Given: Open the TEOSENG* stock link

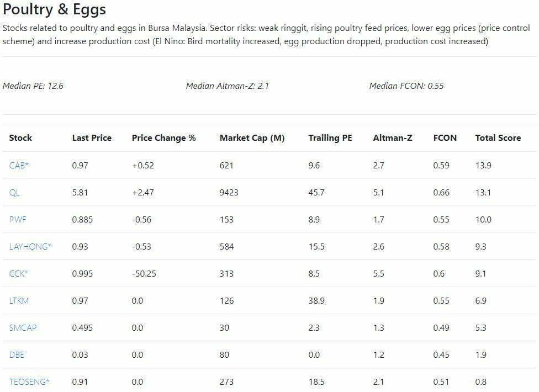Looking at the screenshot, I should click(29, 382).
